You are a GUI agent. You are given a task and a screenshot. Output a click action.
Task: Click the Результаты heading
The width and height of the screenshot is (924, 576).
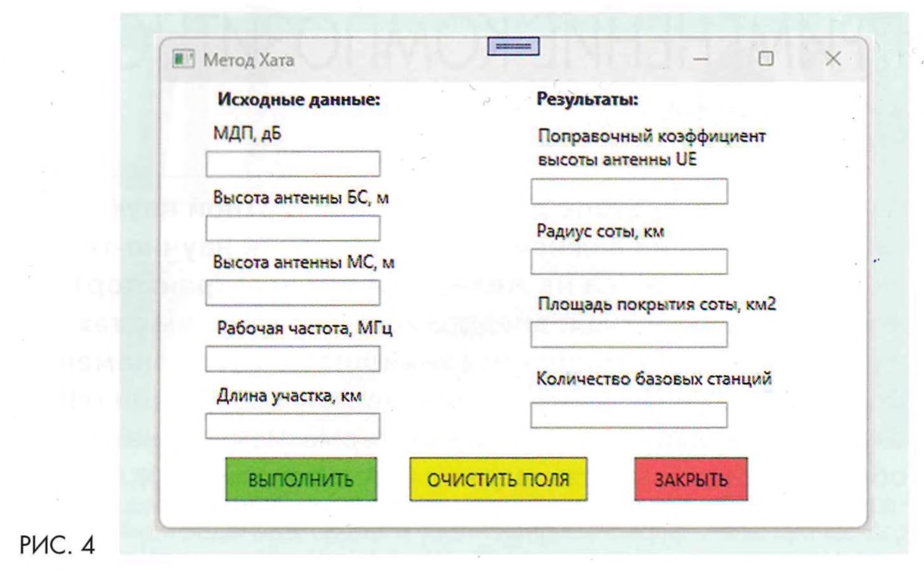(x=587, y=99)
